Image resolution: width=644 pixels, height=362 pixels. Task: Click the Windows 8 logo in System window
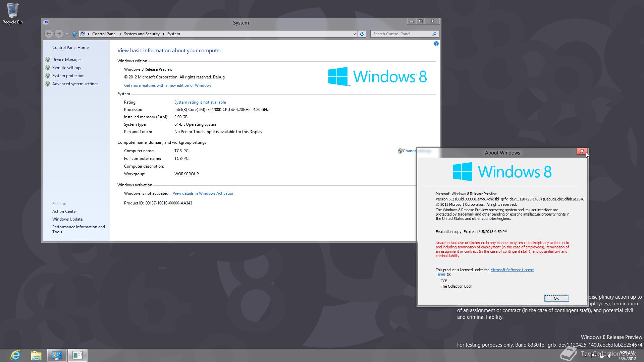click(x=377, y=76)
